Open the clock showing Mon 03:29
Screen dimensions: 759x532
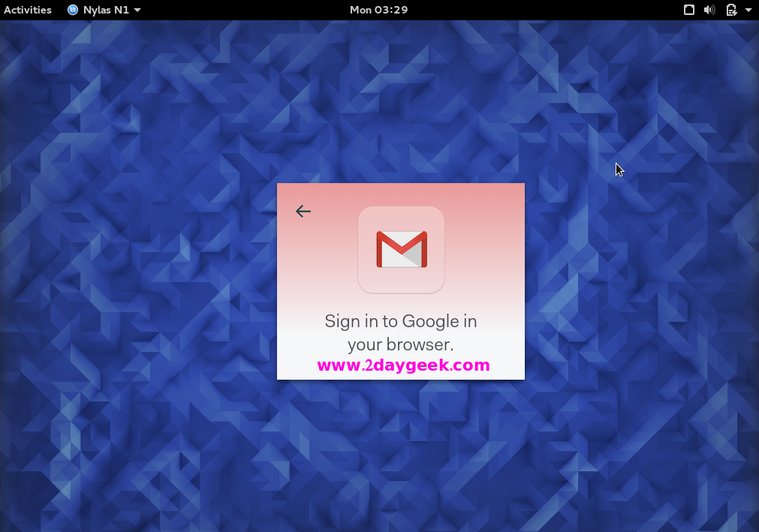point(378,10)
